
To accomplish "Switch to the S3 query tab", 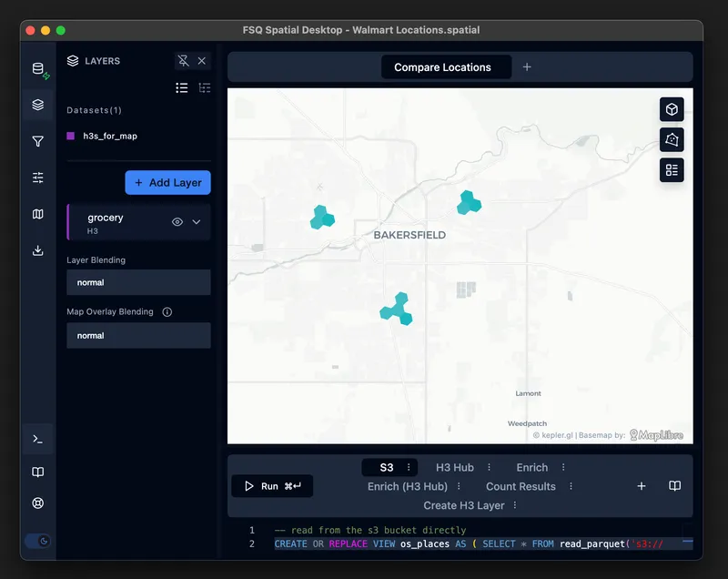I will 386,468.
